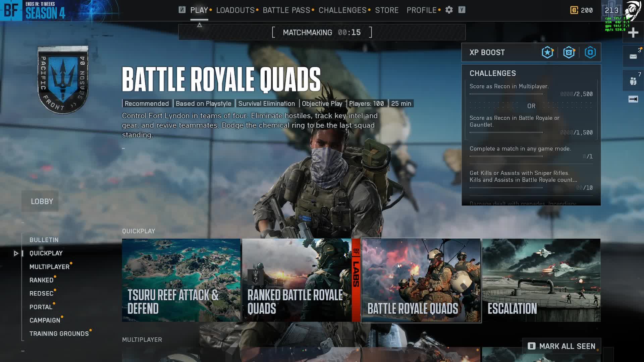Image resolution: width=644 pixels, height=362 pixels.
Task: Open the PROFILE tab
Action: click(422, 10)
